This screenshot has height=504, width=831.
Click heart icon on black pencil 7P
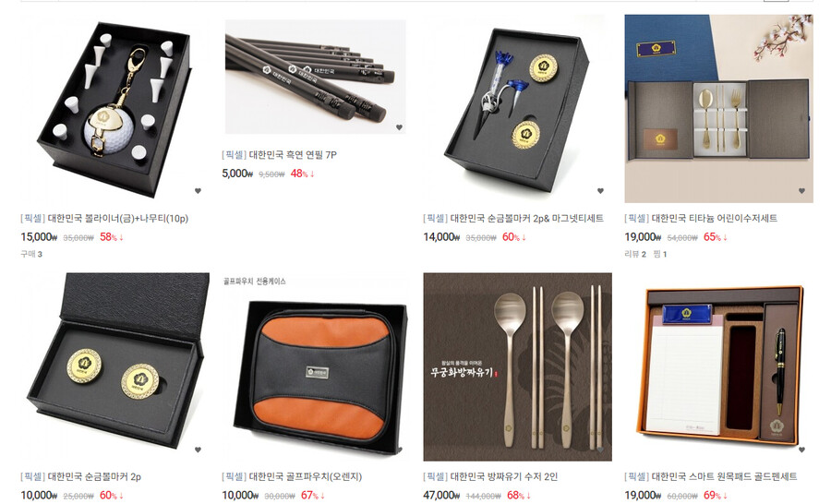coord(399,127)
